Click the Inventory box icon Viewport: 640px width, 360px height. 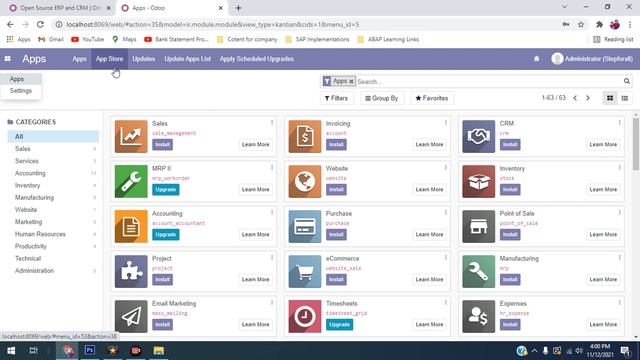[x=478, y=181]
